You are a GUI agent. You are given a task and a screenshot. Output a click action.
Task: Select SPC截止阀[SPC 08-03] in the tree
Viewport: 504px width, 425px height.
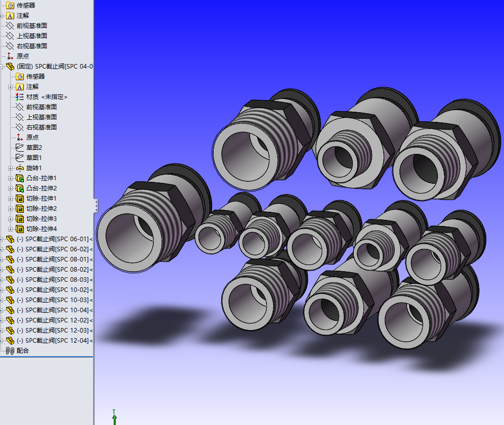tap(55, 280)
